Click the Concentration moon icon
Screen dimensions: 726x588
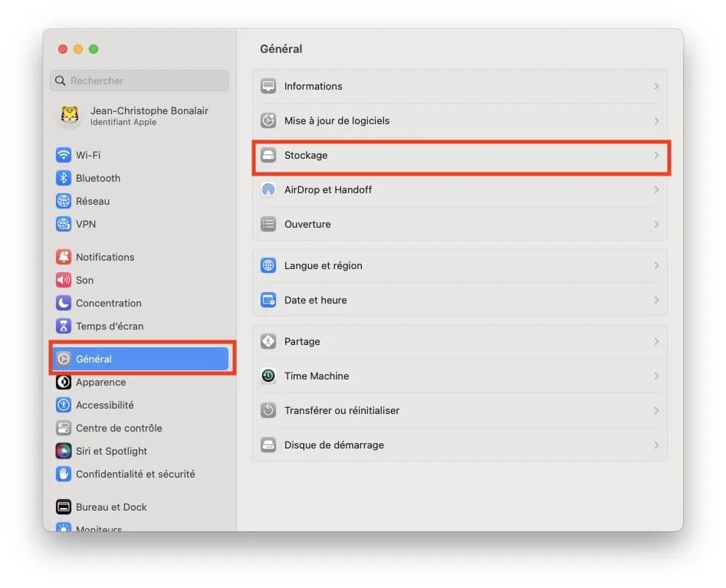pos(64,304)
